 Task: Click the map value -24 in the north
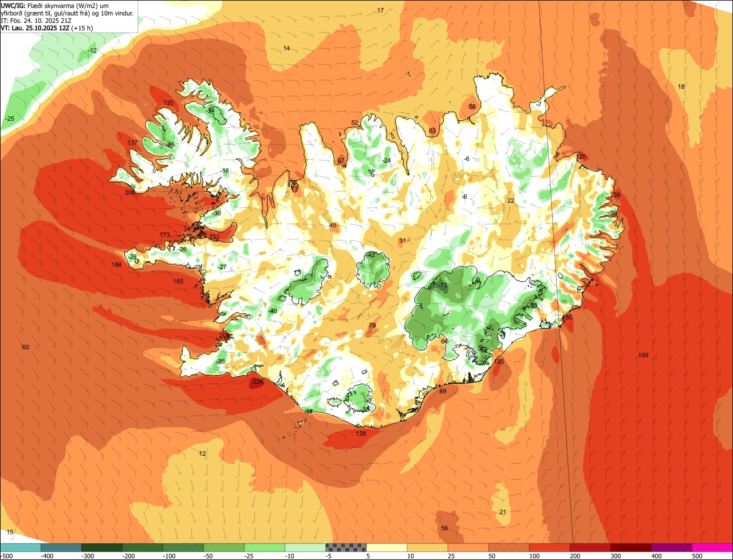(387, 160)
